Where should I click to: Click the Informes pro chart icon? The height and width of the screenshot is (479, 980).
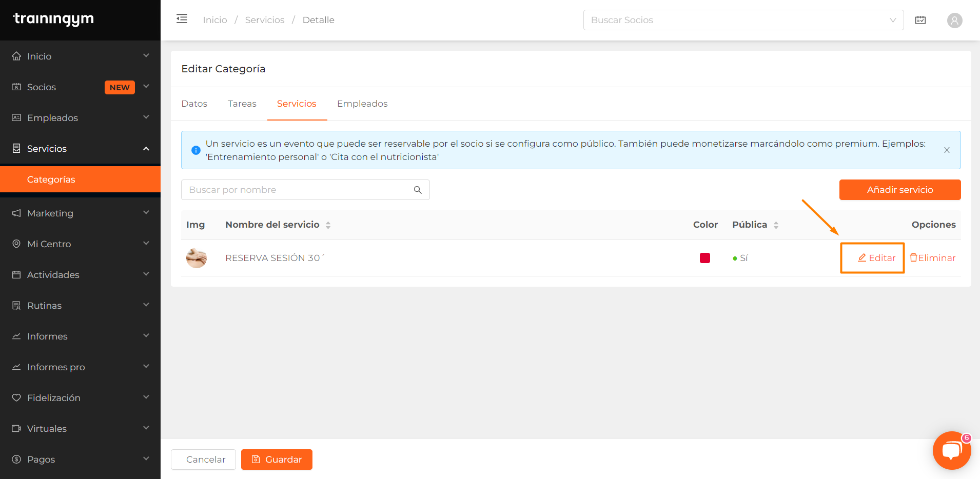click(x=16, y=367)
